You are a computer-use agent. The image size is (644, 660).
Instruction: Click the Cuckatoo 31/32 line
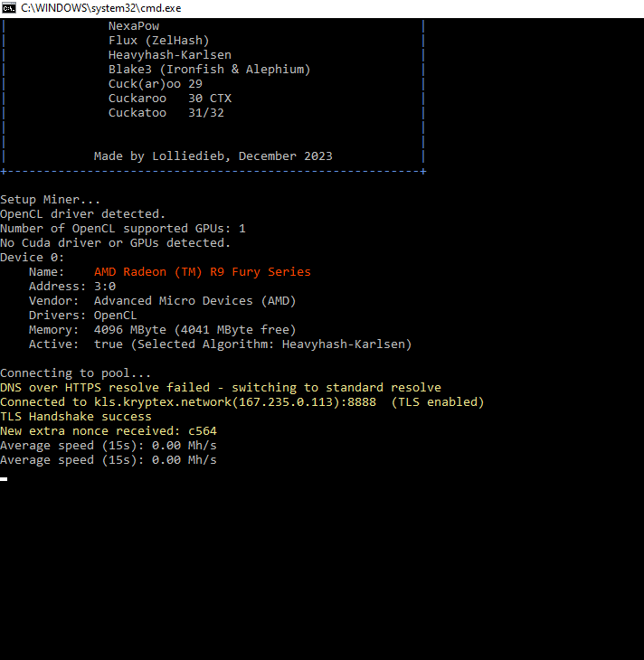166,113
